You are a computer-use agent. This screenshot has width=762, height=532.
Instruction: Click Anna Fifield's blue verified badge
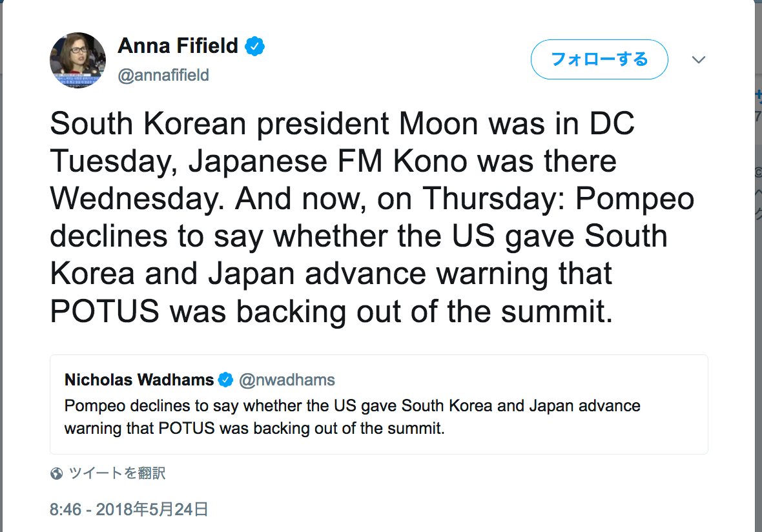click(255, 46)
